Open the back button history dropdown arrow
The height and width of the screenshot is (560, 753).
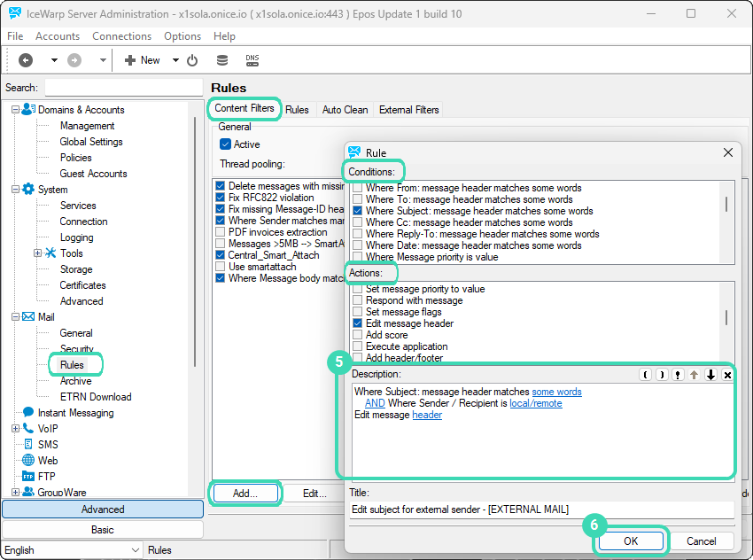54,60
